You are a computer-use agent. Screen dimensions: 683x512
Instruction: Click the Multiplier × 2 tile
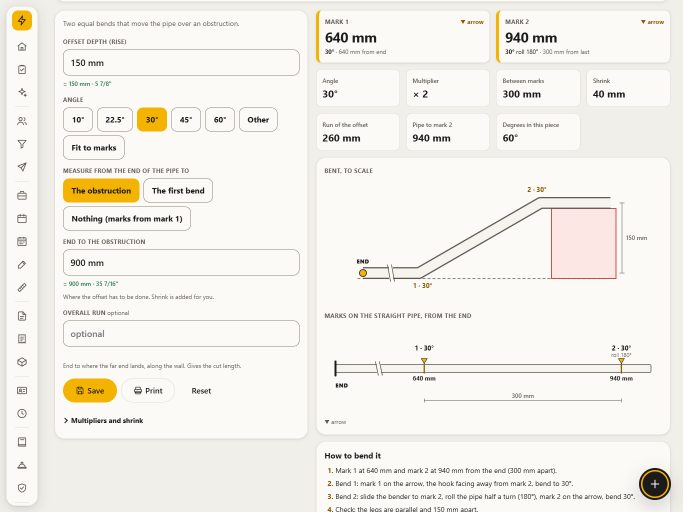pos(448,88)
